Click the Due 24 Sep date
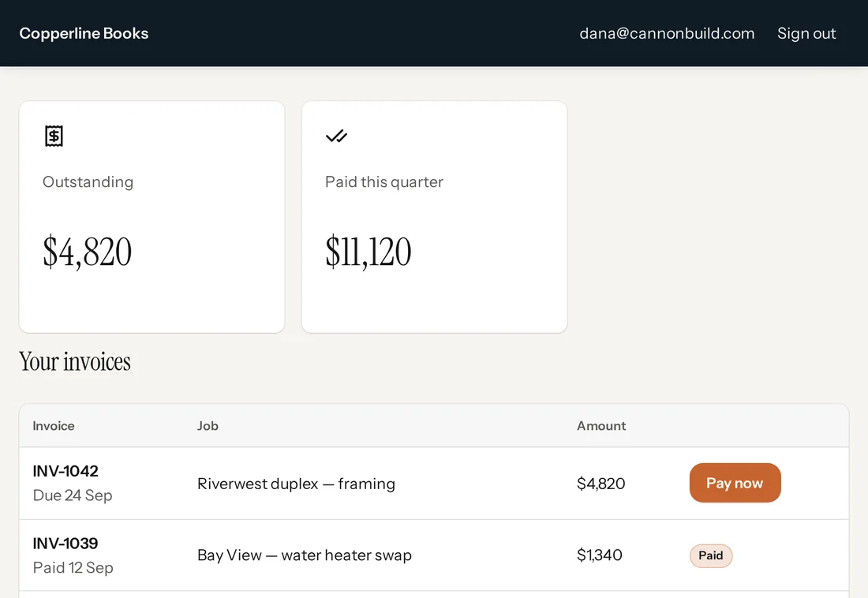This screenshot has height=598, width=868. [x=73, y=495]
